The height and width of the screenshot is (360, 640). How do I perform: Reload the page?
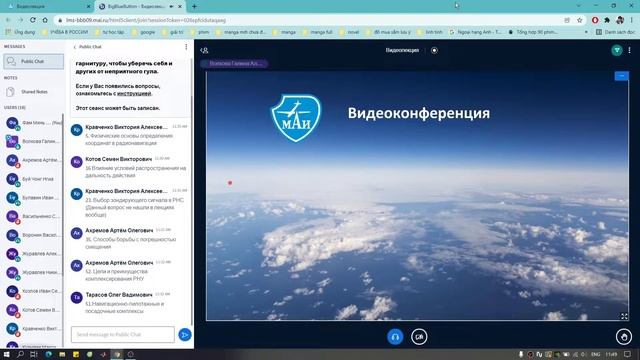click(x=33, y=20)
